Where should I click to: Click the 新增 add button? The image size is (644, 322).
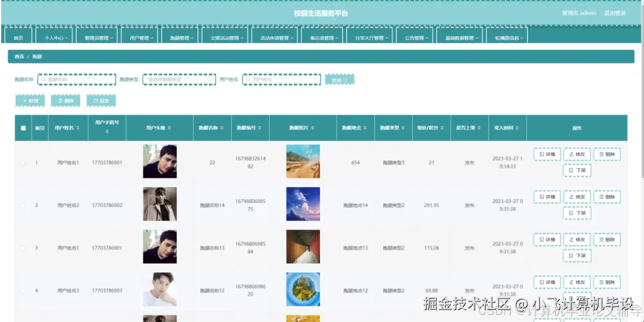pos(30,100)
